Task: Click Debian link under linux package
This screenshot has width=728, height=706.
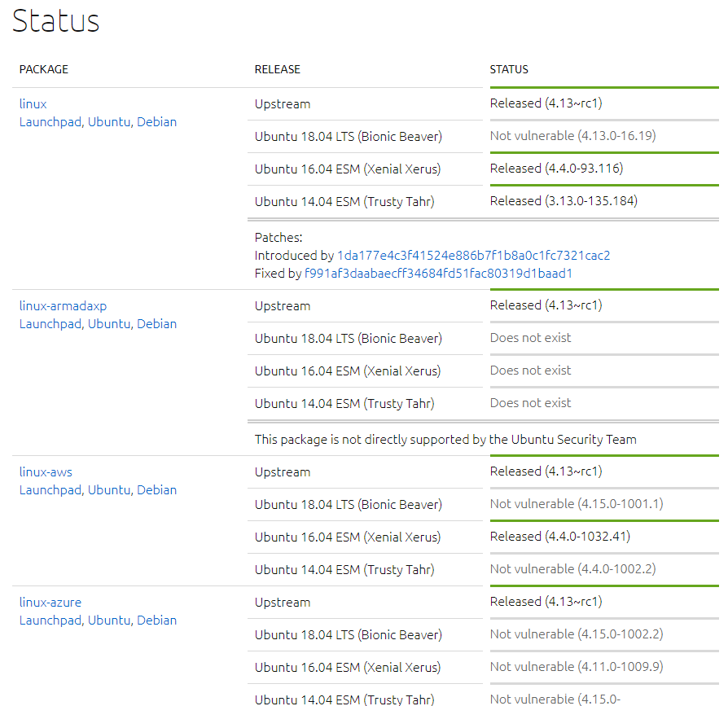Action: pos(156,122)
